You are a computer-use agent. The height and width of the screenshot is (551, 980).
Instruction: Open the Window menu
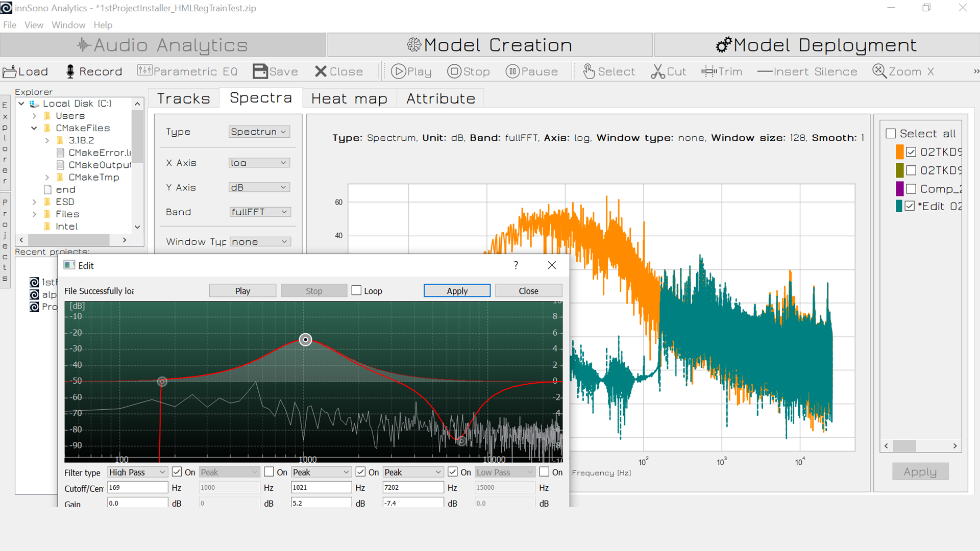(x=68, y=25)
